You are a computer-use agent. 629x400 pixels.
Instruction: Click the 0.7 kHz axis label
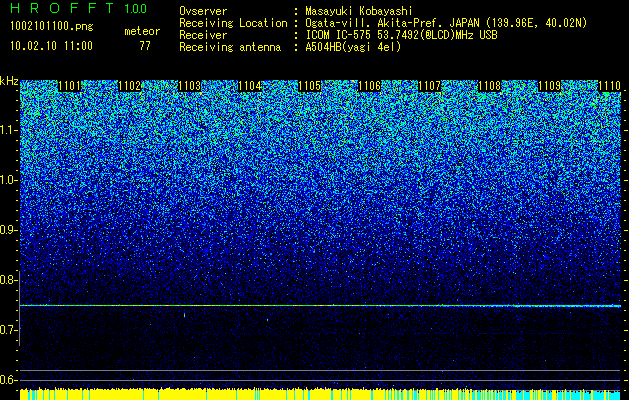[8, 329]
